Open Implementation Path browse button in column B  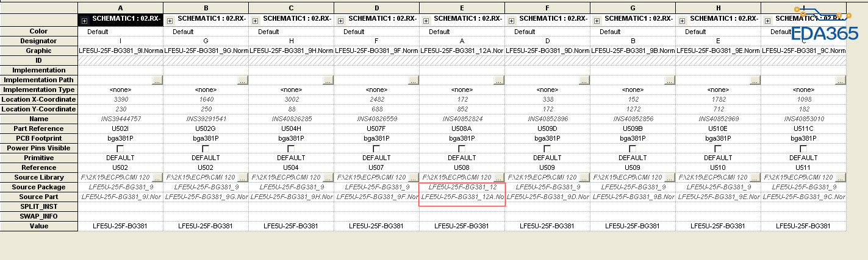pos(243,80)
